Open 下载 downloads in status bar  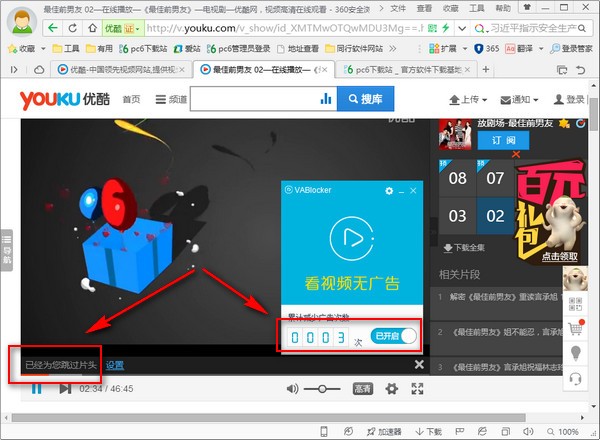coord(429,432)
